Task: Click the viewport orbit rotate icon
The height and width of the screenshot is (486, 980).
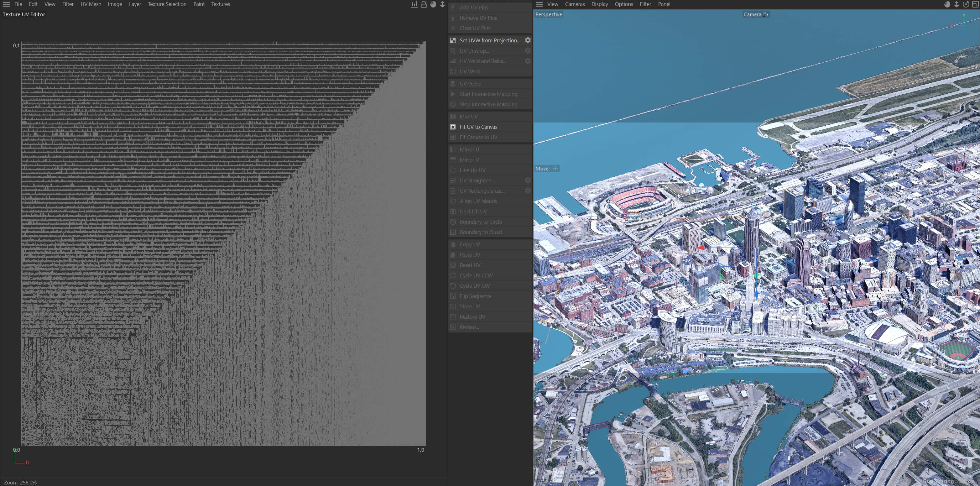Action: 966,4
